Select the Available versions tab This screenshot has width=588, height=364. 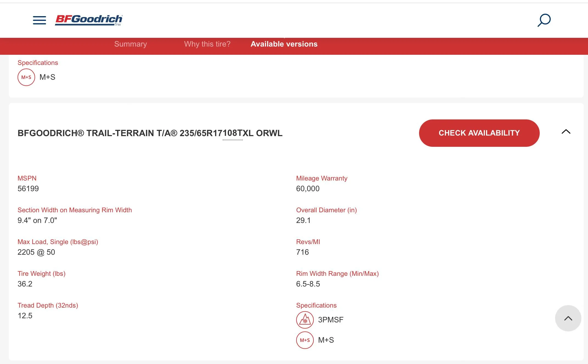pos(284,44)
